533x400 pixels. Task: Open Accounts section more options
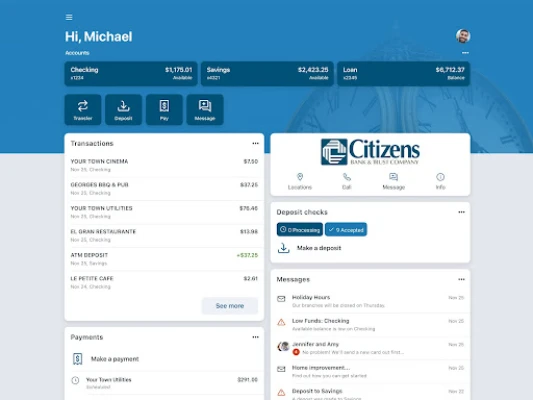[465, 53]
